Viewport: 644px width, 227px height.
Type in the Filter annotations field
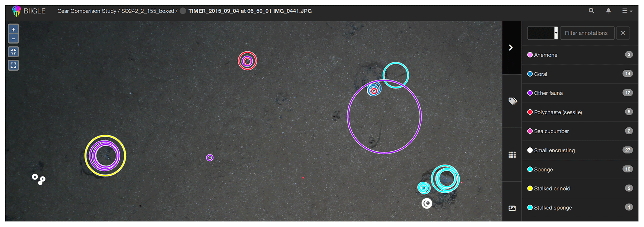[x=587, y=33]
